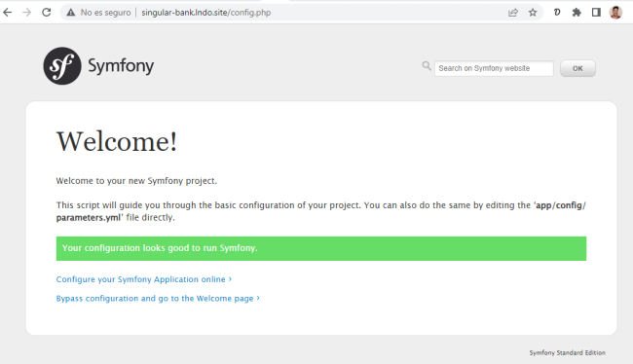Follow 'Bypass configuration and go to the Welcome page'

coord(158,298)
